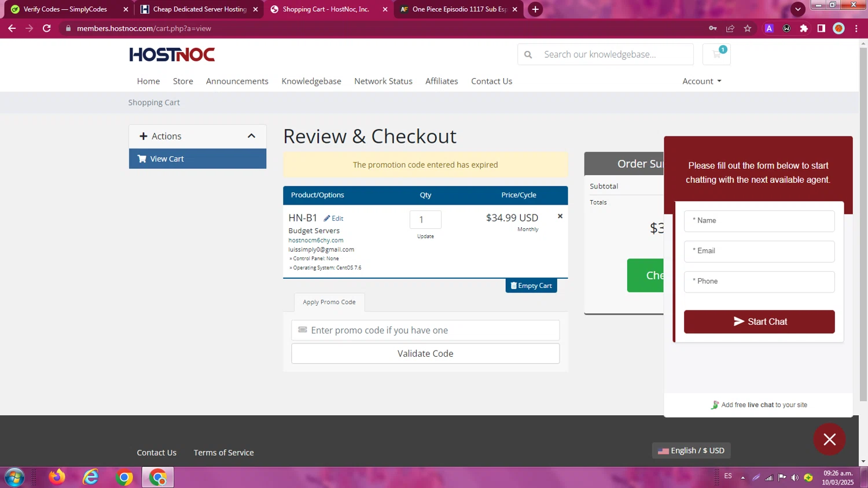Image resolution: width=868 pixels, height=488 pixels.
Task: Switch to Cheap Dedicated Server Hosting tab
Action: [198, 9]
